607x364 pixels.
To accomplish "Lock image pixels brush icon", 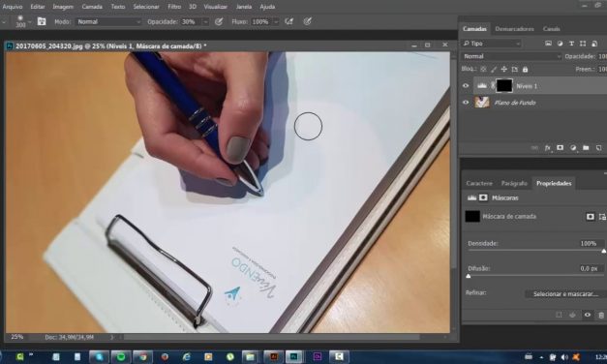I will click(x=494, y=70).
